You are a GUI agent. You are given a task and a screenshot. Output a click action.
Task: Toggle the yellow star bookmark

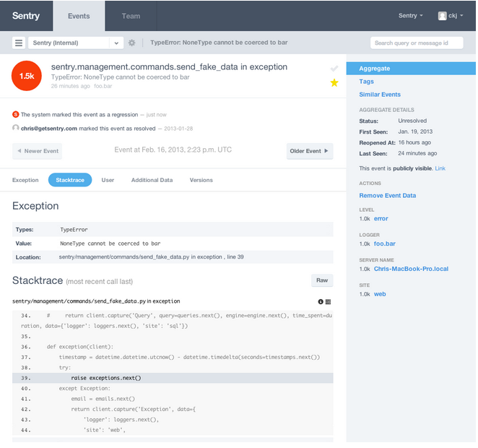(x=334, y=82)
